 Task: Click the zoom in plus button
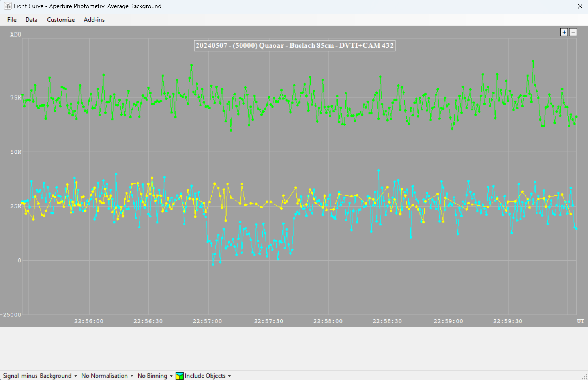pyautogui.click(x=564, y=32)
